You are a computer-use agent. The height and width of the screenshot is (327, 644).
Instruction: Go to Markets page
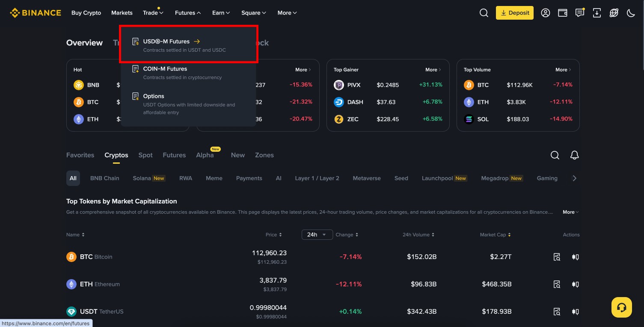pos(122,13)
